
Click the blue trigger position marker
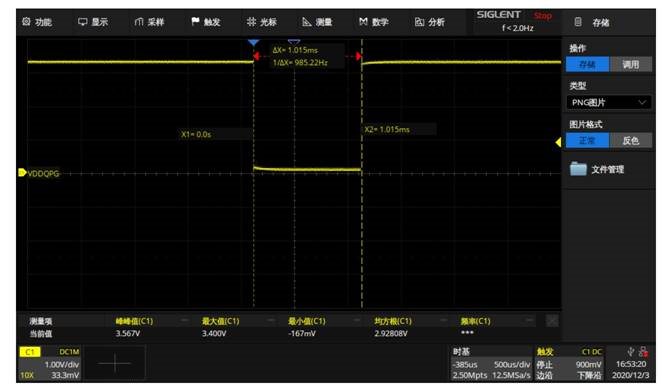[x=253, y=42]
